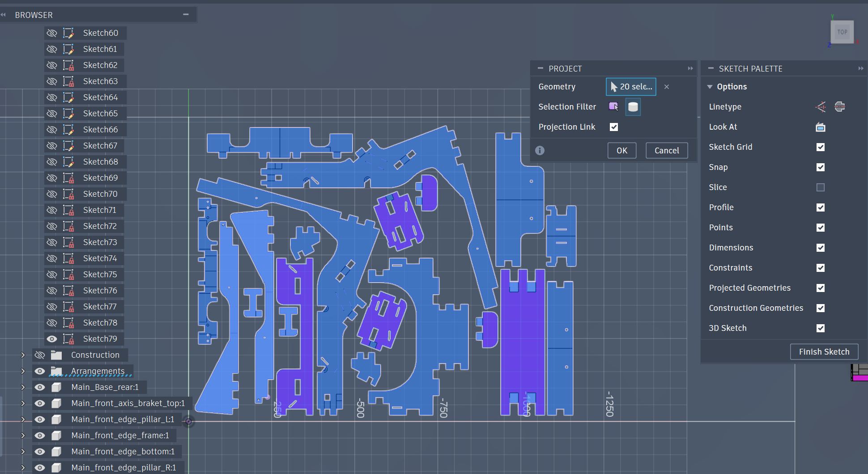Clear the Geometry selection with the X icon

(667, 87)
